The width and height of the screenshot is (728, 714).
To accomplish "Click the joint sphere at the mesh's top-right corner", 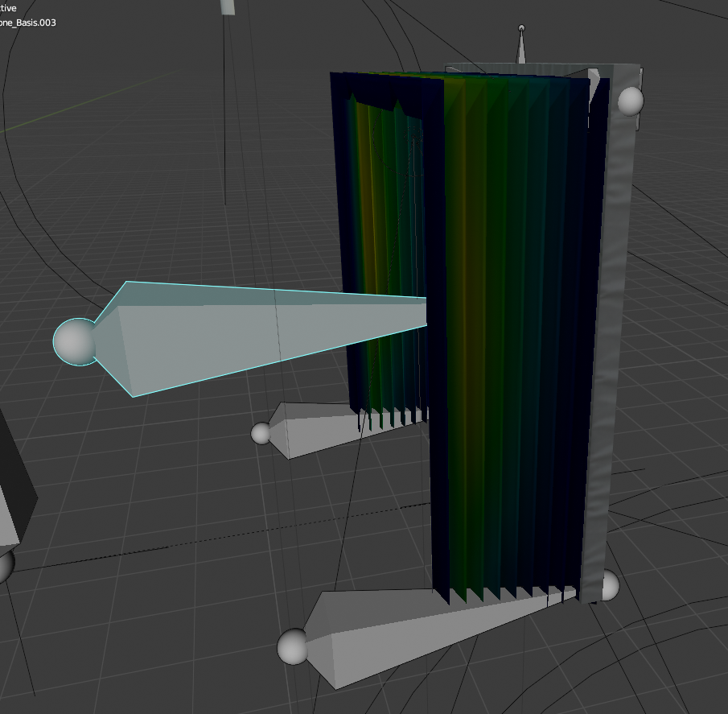I will (x=630, y=101).
